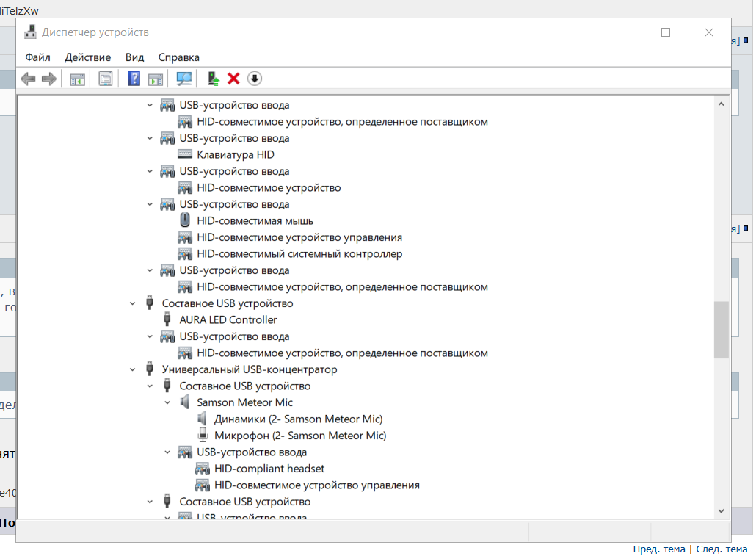This screenshot has width=756, height=556.
Task: Click the disable device down-arrow icon
Action: [x=255, y=79]
